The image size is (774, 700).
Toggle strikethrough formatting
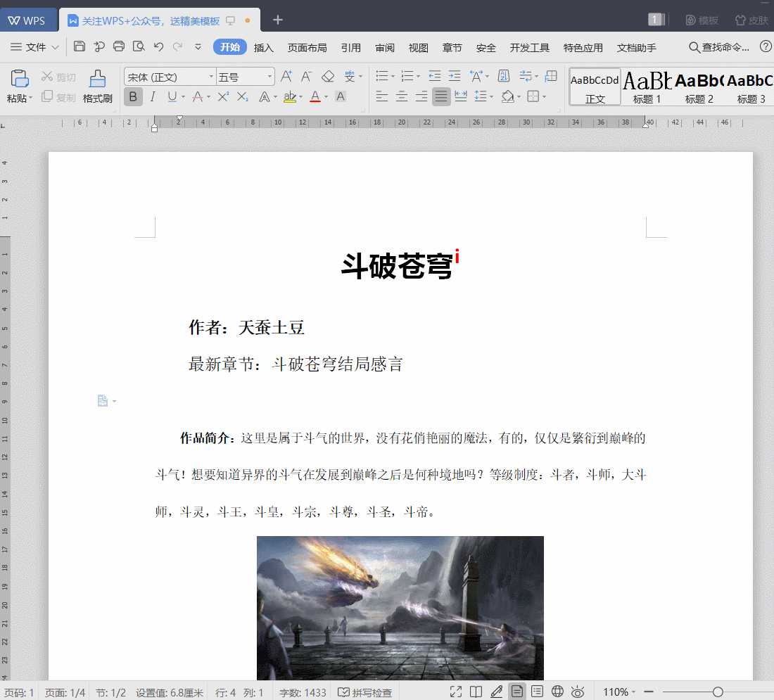pyautogui.click(x=198, y=97)
